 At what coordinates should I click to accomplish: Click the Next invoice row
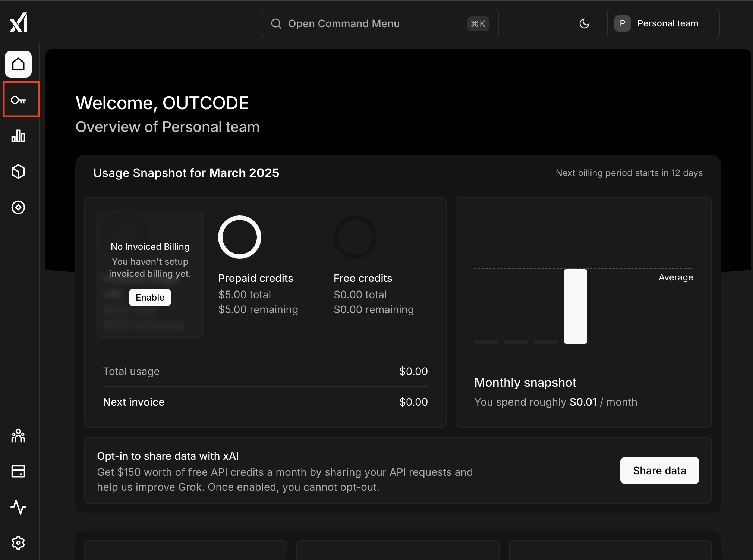265,402
